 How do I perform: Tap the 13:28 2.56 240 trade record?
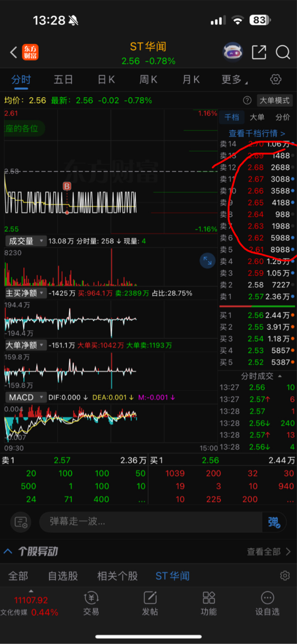(257, 423)
